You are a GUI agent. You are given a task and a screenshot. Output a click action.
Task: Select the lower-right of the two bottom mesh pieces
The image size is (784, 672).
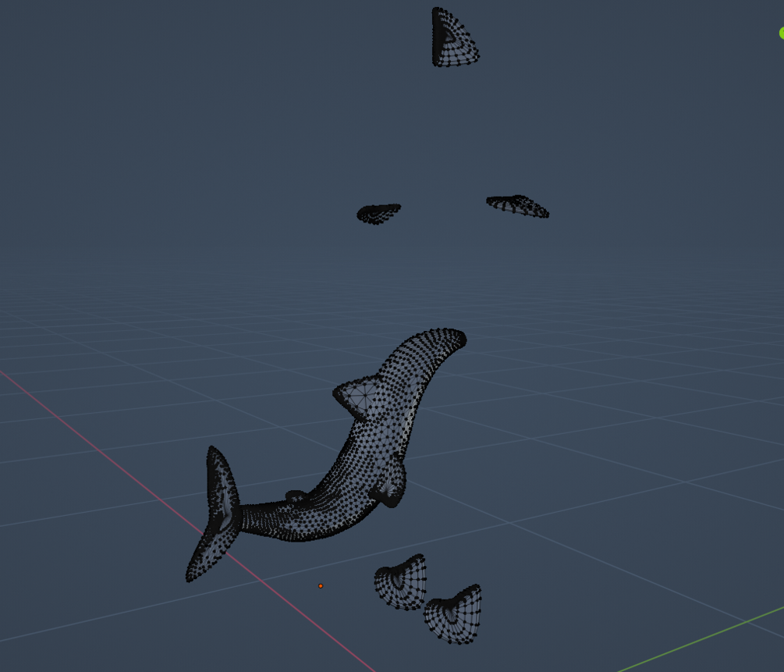point(453,614)
